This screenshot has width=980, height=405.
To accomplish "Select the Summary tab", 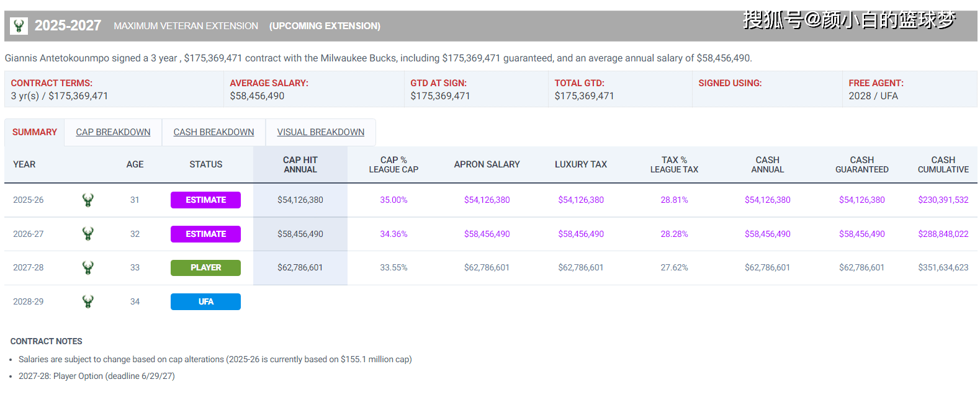I will pos(35,132).
